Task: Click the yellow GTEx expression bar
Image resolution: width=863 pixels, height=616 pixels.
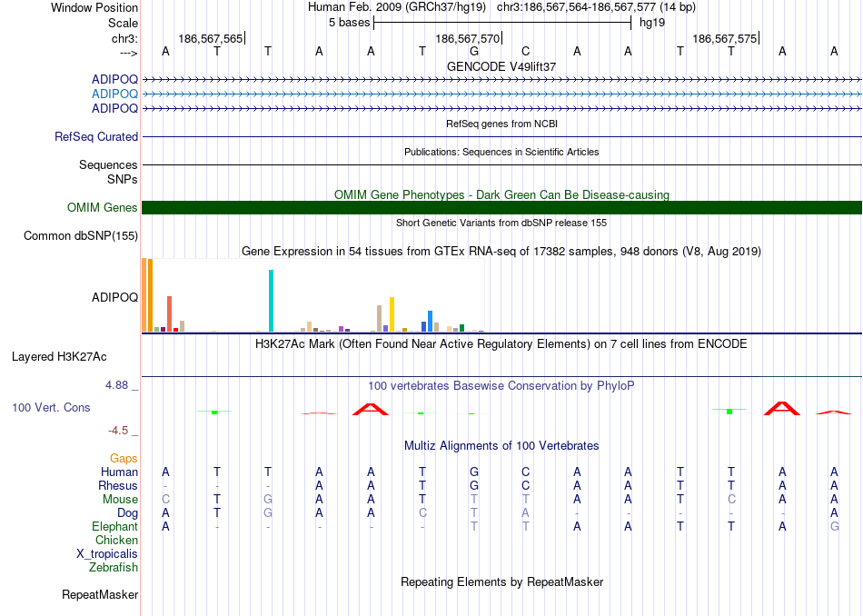Action: coord(392,314)
